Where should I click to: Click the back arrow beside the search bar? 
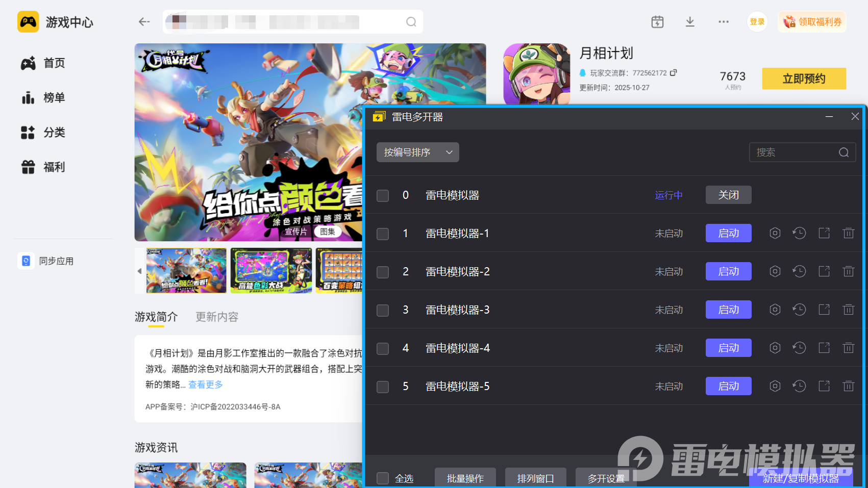[x=144, y=22]
